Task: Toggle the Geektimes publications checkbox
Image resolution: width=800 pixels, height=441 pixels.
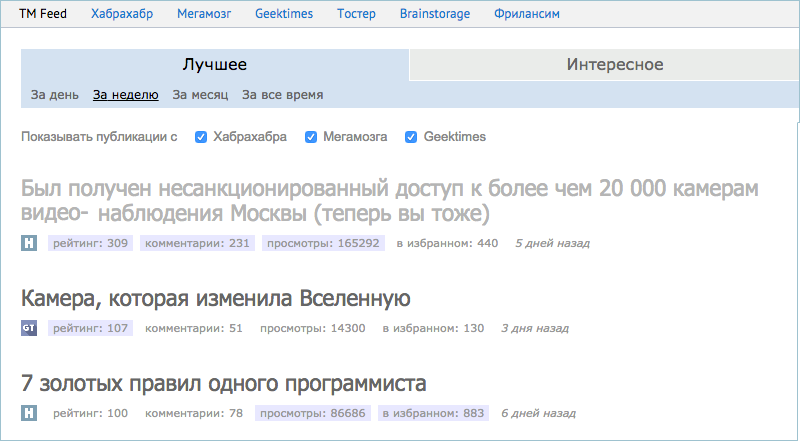Action: 411,137
